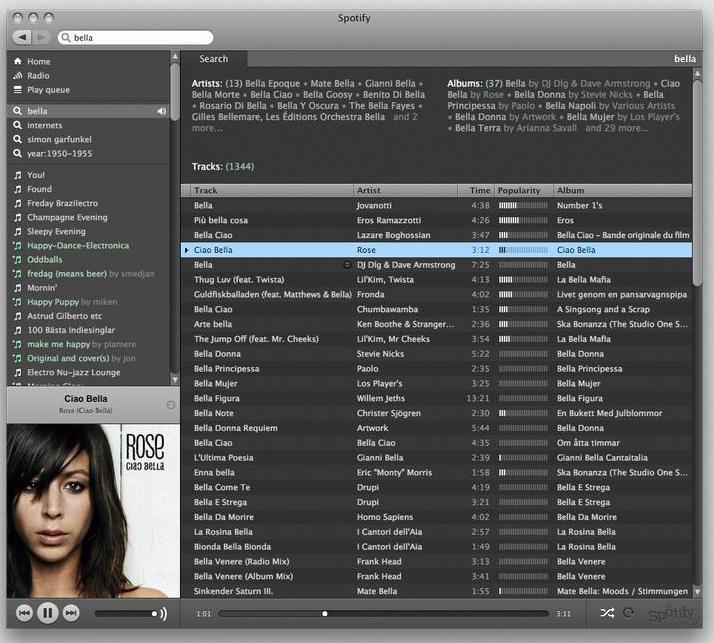Select the simon garfunkel saved search
This screenshot has height=643, width=714.
59,139
